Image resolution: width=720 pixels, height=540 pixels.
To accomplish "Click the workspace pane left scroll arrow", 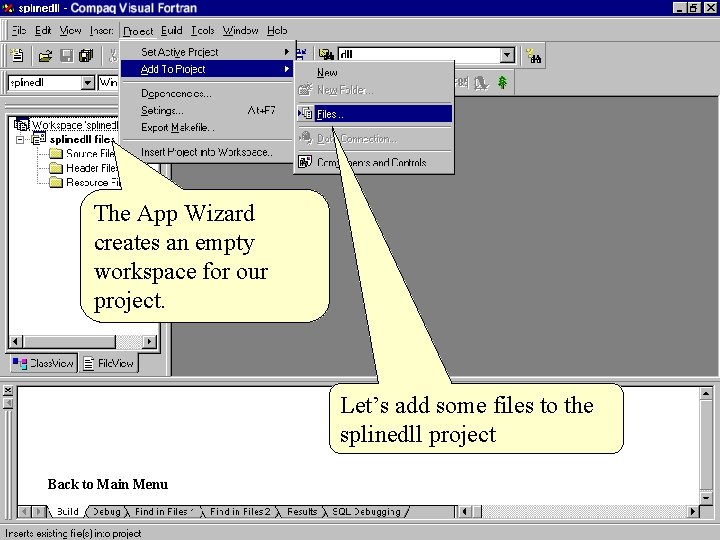I will click(16, 341).
